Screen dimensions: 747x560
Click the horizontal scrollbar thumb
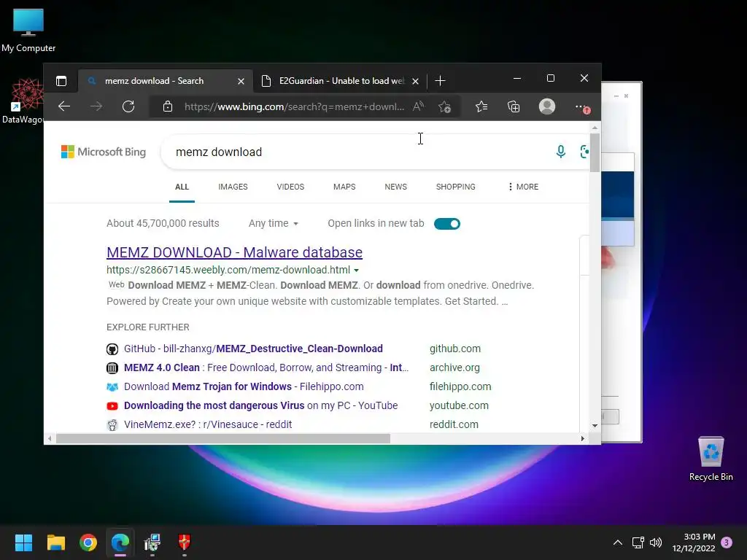pyautogui.click(x=223, y=438)
